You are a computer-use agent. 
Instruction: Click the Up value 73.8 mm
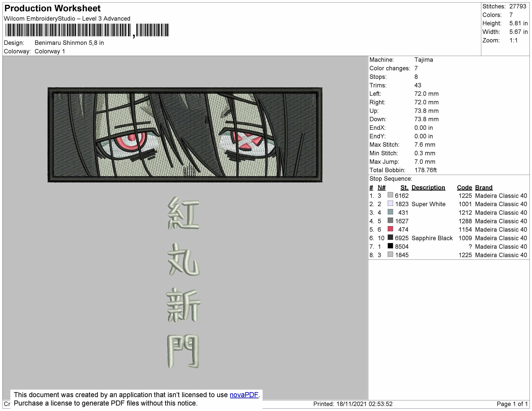[426, 111]
